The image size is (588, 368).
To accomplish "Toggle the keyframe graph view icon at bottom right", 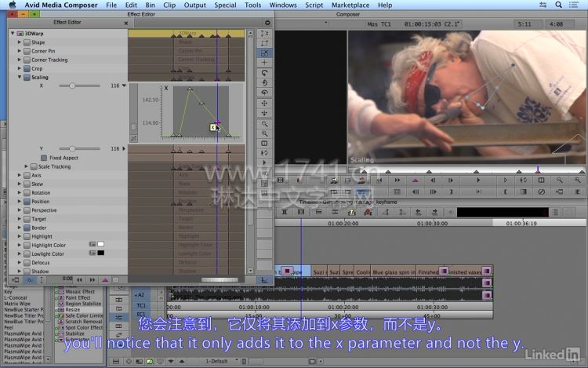I will click(264, 280).
